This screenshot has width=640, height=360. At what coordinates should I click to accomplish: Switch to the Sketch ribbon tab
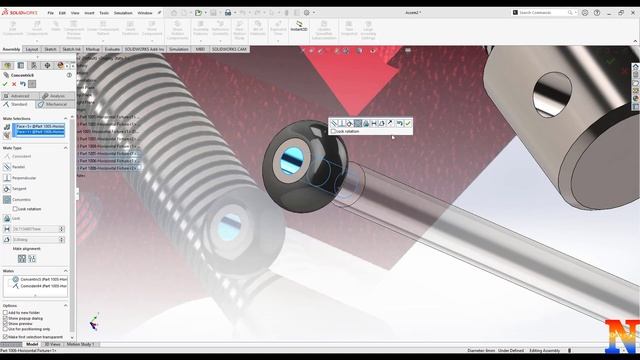(50, 49)
